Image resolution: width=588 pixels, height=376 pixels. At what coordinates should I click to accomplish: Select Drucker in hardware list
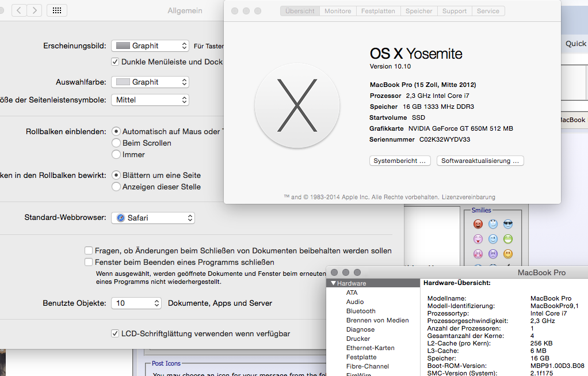358,339
